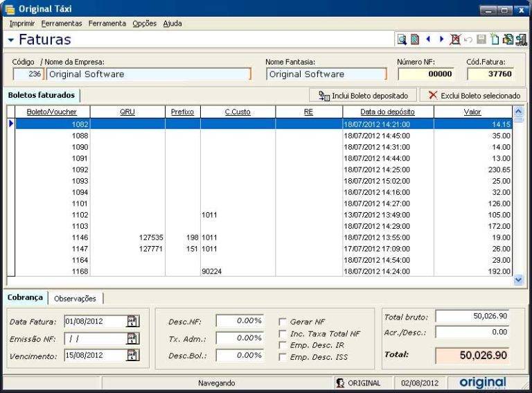This screenshot has width=532, height=393.
Task: Click Inclui Boleto depositado button
Action: pos(363,96)
